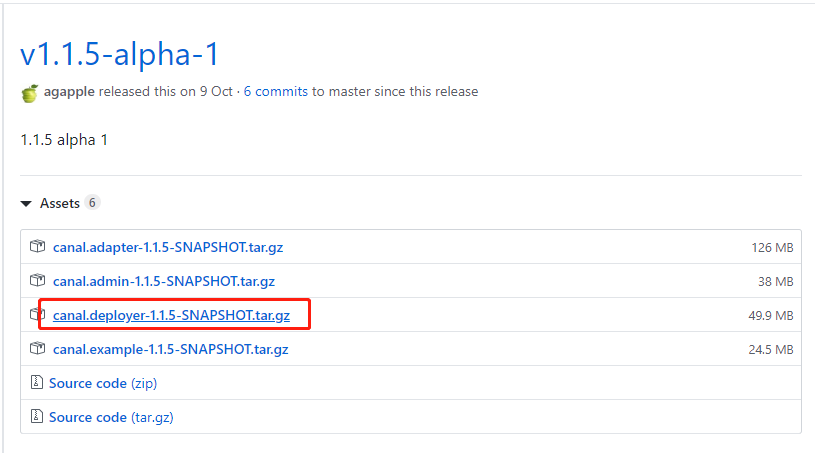Open the v1.1.5-alpha-1 release title
This screenshot has height=453, width=815.
coord(120,54)
